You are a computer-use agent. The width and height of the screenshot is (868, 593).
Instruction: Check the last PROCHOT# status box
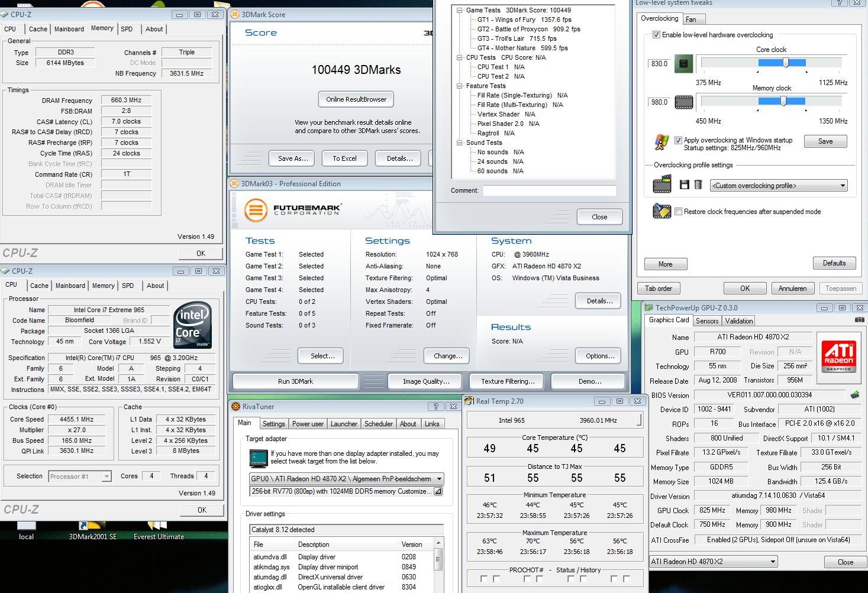[x=627, y=579]
